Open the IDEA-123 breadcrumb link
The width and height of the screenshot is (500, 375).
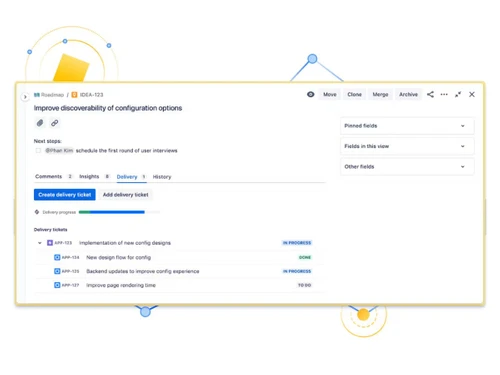(91, 95)
